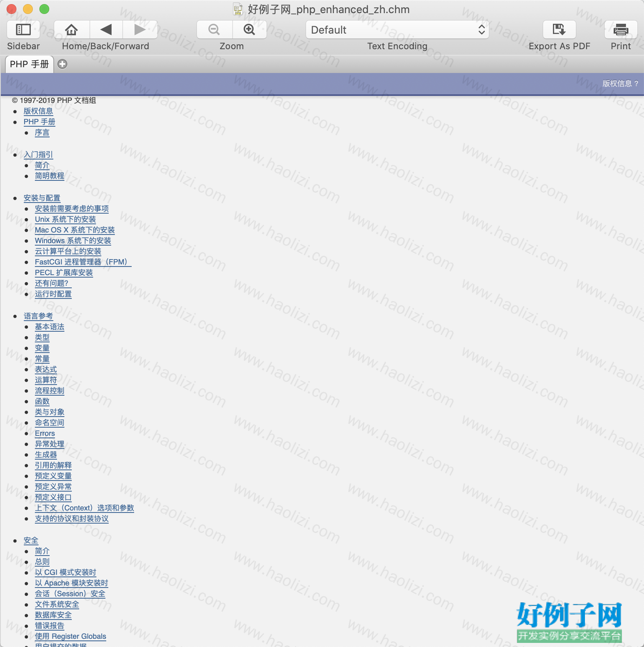The image size is (644, 647).
Task: Open the 函数 link
Action: click(42, 401)
